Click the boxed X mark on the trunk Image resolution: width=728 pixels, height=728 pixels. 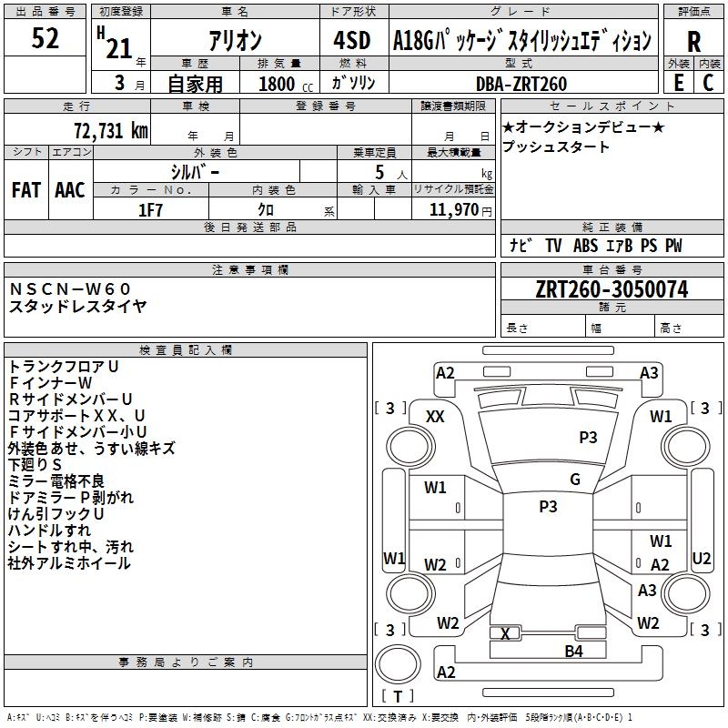click(x=505, y=633)
